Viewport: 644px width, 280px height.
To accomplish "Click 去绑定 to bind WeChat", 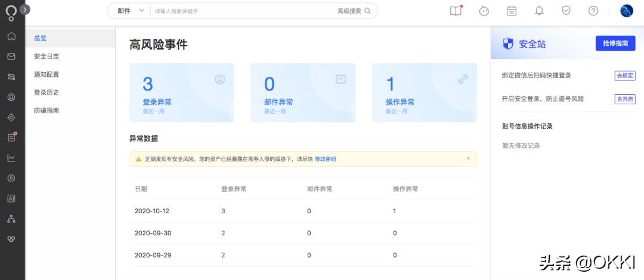I will click(x=625, y=76).
